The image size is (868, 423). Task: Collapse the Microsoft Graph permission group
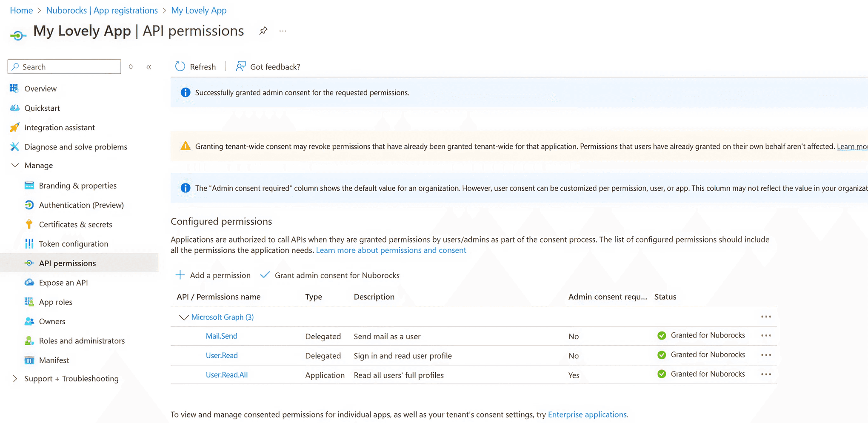(x=184, y=317)
